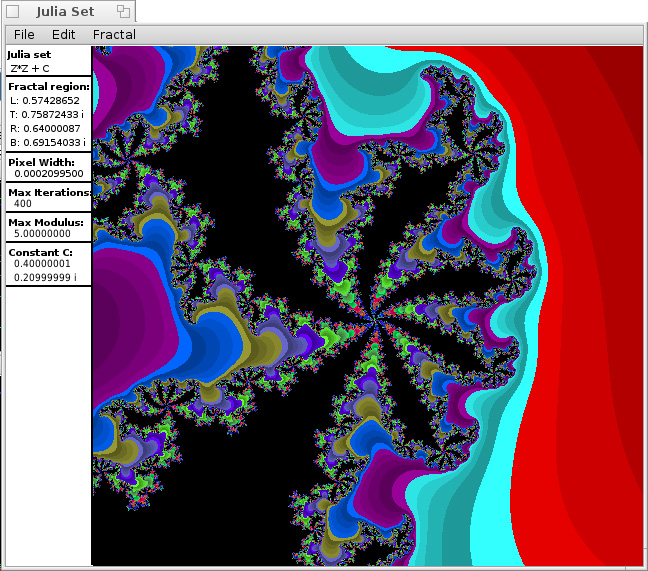Click the overlapping-squares icon in the title bar
648x571 pixels.
click(123, 12)
